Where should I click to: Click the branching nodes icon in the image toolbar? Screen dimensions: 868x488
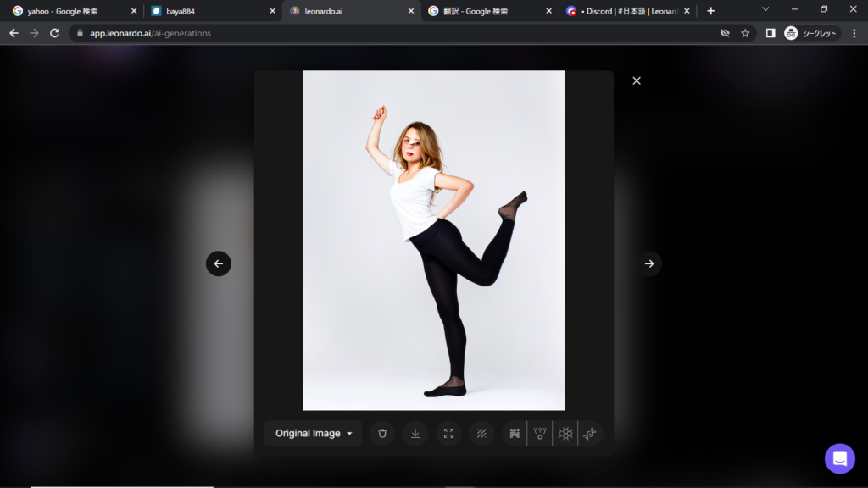[x=540, y=433]
